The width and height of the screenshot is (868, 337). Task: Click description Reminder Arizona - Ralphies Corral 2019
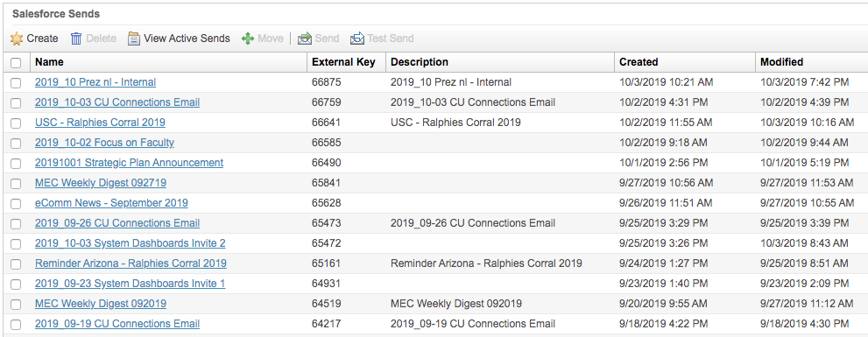tap(487, 263)
